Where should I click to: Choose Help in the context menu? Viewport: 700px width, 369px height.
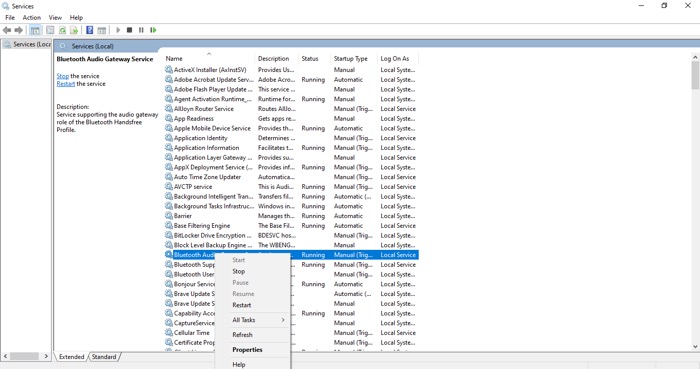253,365
